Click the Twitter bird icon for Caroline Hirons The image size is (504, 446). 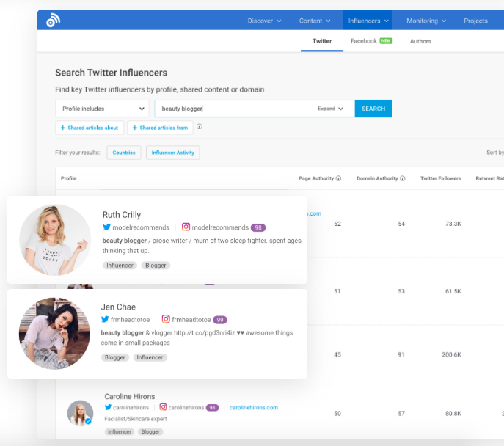108,407
